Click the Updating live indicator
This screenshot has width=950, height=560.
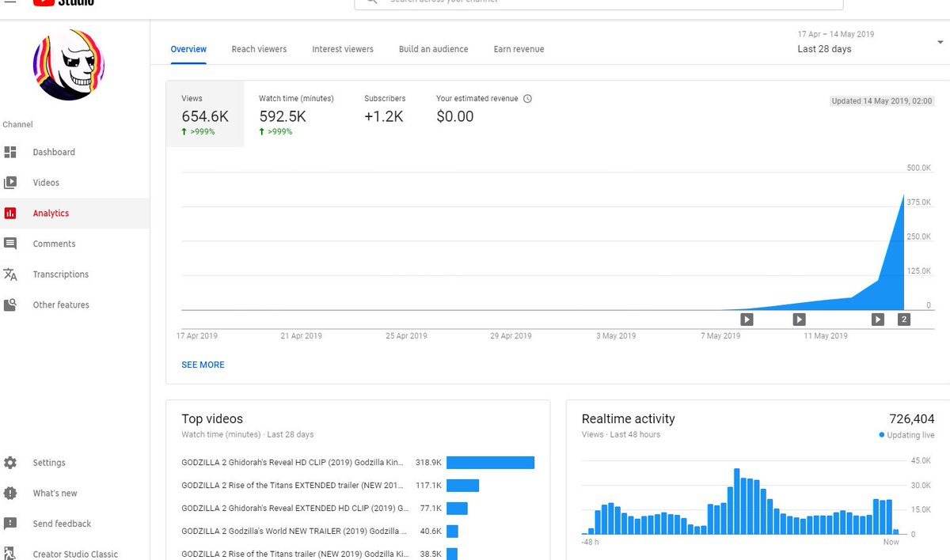tap(907, 435)
